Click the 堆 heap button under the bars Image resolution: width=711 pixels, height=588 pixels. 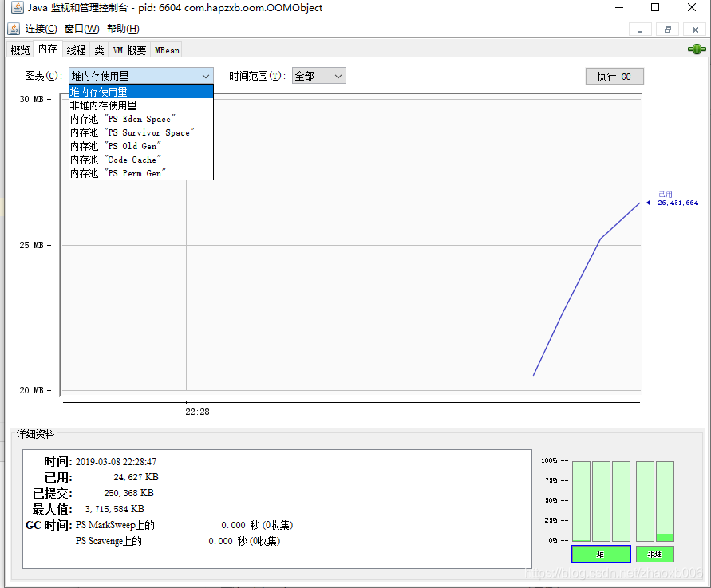pyautogui.click(x=601, y=554)
